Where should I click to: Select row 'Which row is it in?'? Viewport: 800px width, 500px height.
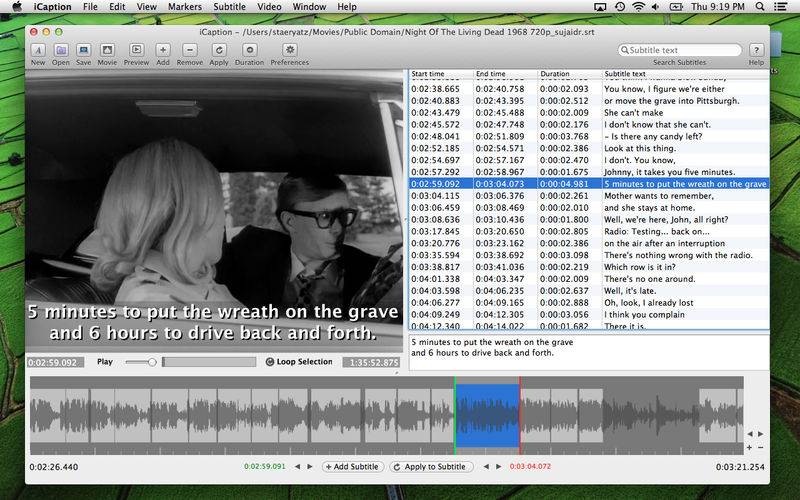[x=589, y=267]
